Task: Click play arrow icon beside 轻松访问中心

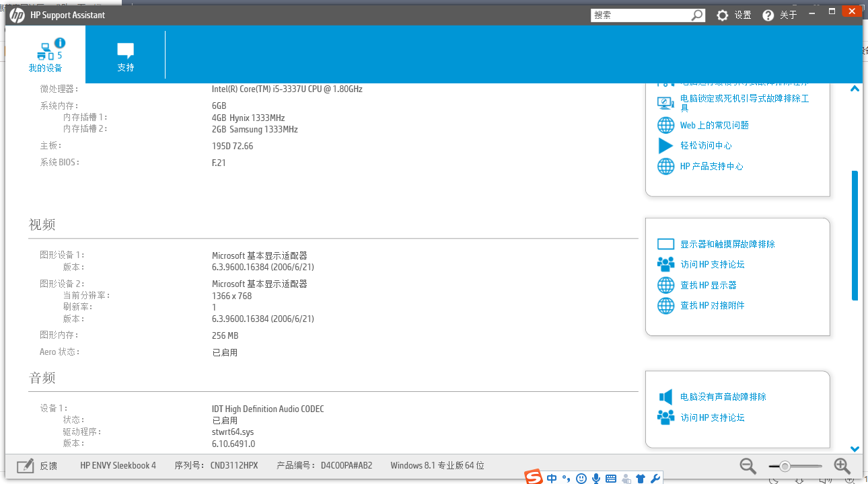Action: (x=665, y=145)
